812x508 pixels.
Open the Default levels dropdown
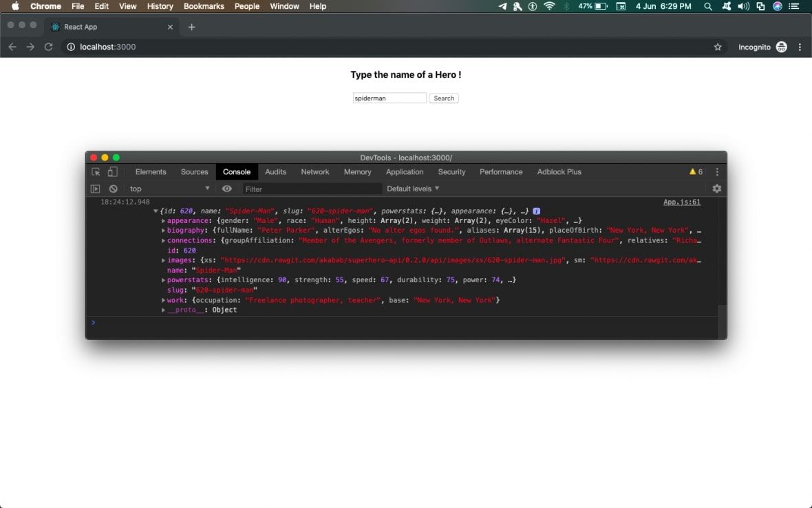tap(413, 189)
